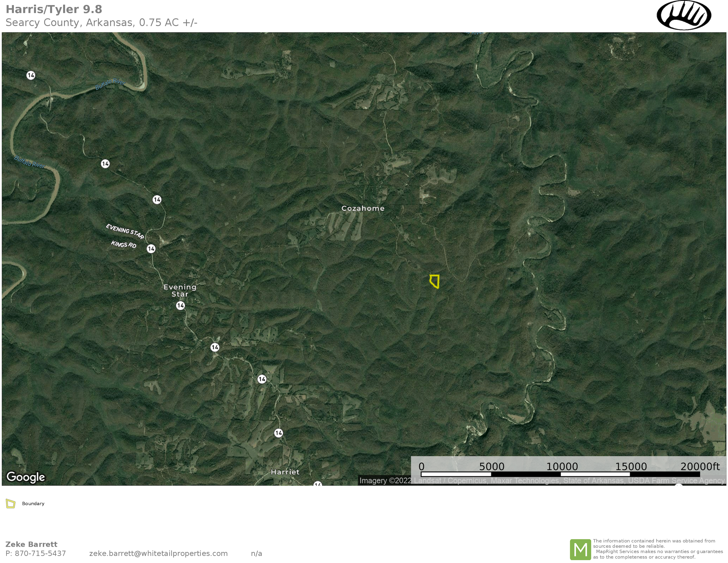Click the Evening Star road label

tap(125, 232)
